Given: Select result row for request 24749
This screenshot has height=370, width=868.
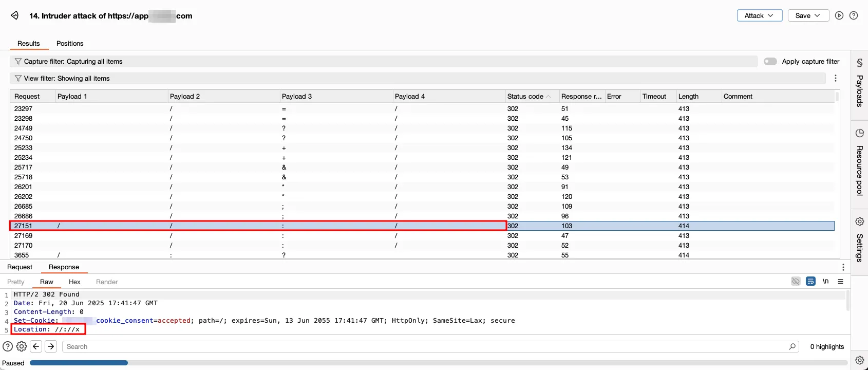Looking at the screenshot, I should [x=422, y=128].
